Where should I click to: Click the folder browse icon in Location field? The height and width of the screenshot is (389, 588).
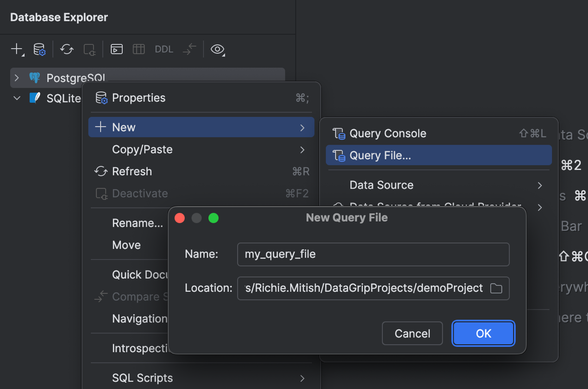pyautogui.click(x=496, y=289)
